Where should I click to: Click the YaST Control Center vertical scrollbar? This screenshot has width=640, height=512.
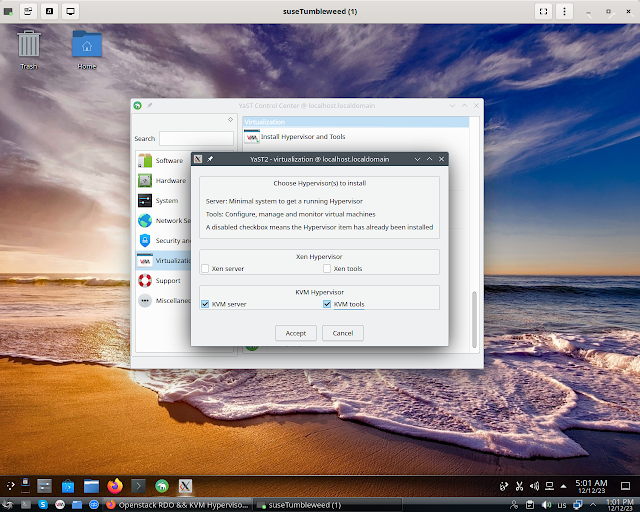coord(474,319)
